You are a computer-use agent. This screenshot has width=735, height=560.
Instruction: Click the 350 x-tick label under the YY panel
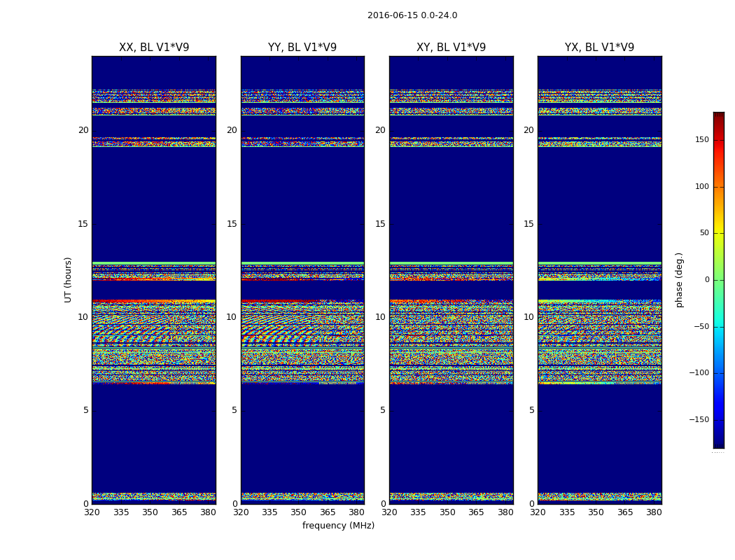click(299, 512)
